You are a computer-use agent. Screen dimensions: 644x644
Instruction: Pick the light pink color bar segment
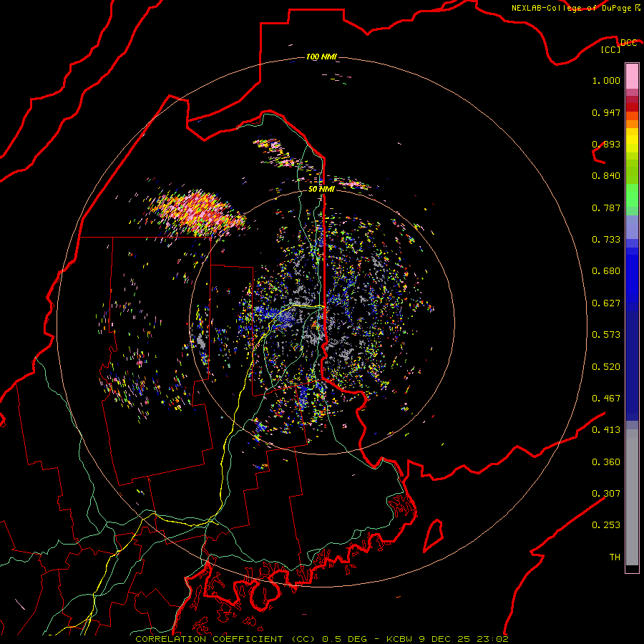[x=632, y=77]
